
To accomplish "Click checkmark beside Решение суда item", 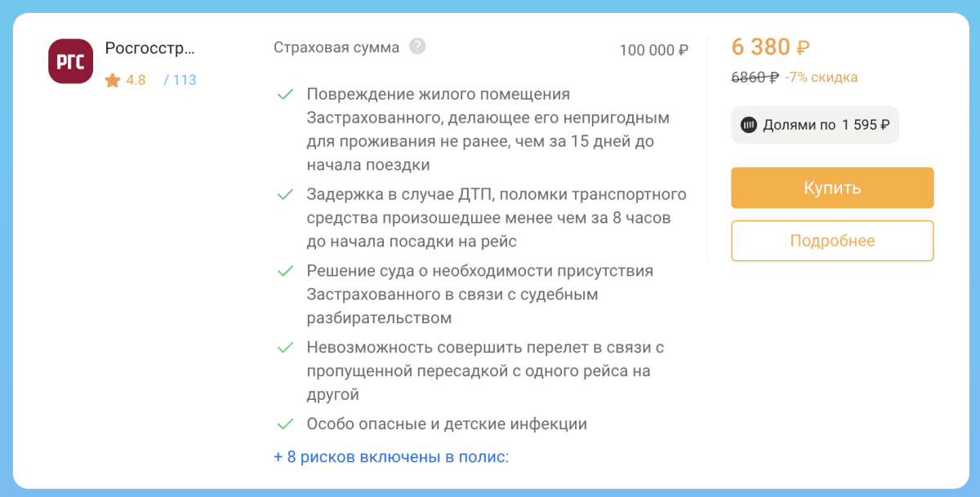I will (x=285, y=270).
